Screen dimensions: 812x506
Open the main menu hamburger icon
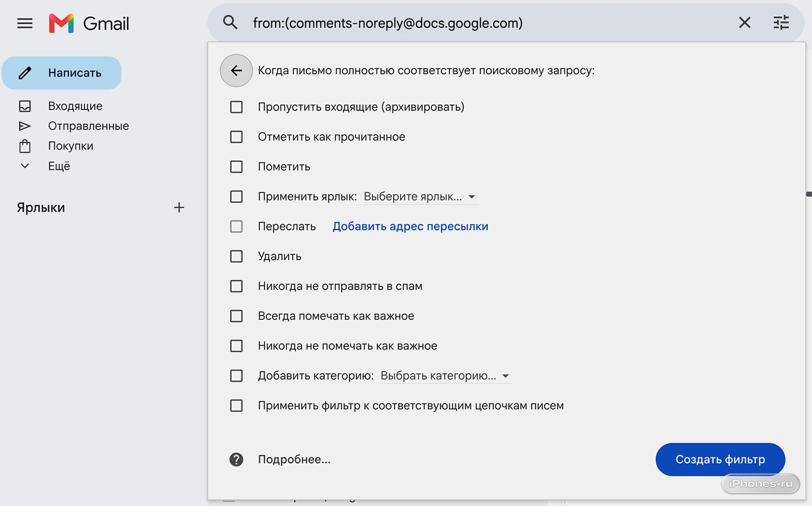tap(25, 23)
